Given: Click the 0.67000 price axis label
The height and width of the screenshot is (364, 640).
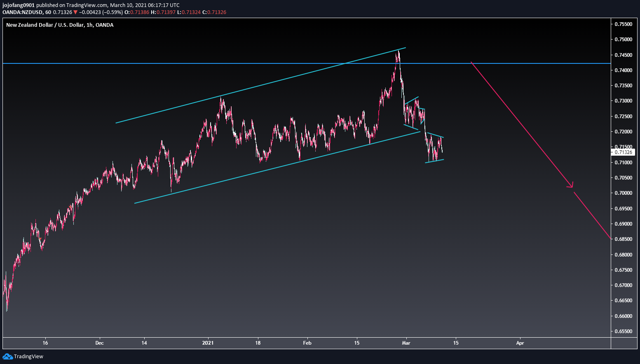Looking at the screenshot, I should (x=623, y=285).
